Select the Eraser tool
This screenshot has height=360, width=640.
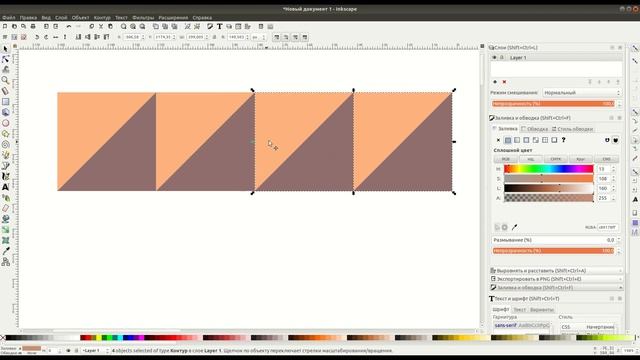tap(5, 209)
